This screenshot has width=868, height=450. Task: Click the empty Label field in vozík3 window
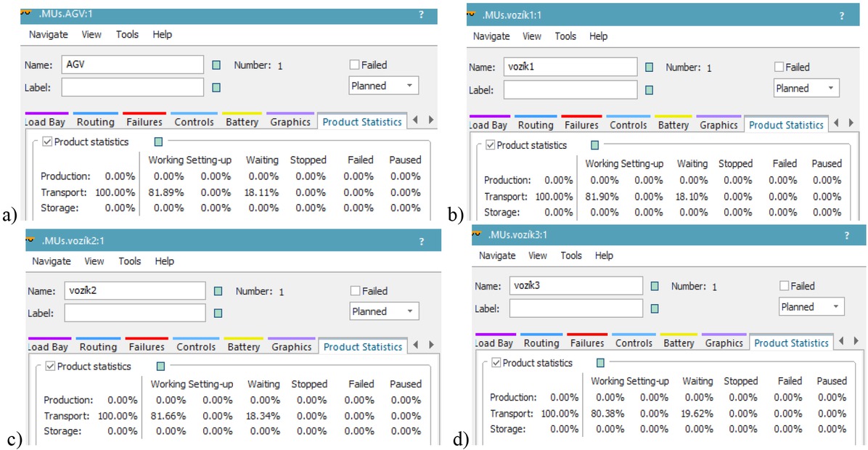pos(576,308)
